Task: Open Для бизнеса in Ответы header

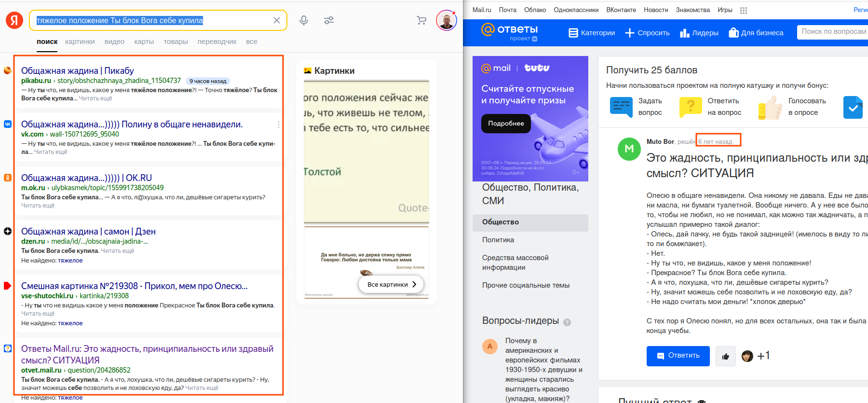Action: click(756, 33)
